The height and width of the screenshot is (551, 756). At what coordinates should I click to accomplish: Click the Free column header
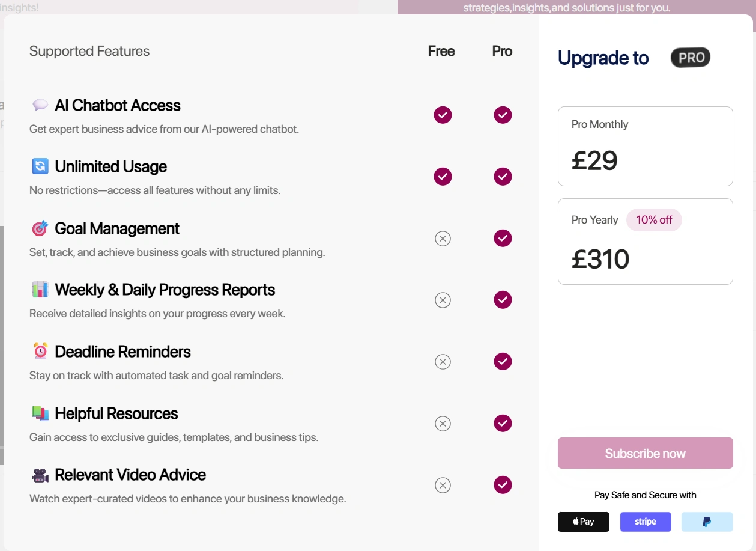click(441, 52)
